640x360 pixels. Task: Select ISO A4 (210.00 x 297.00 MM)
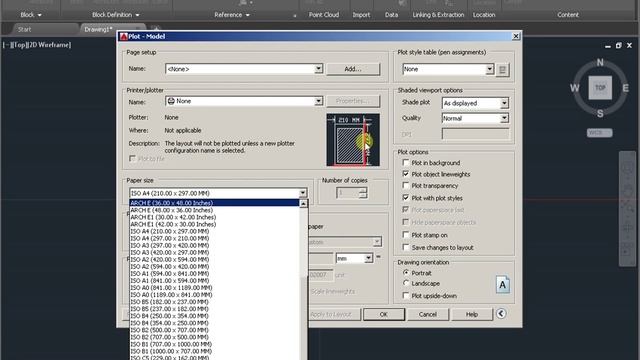(214, 231)
